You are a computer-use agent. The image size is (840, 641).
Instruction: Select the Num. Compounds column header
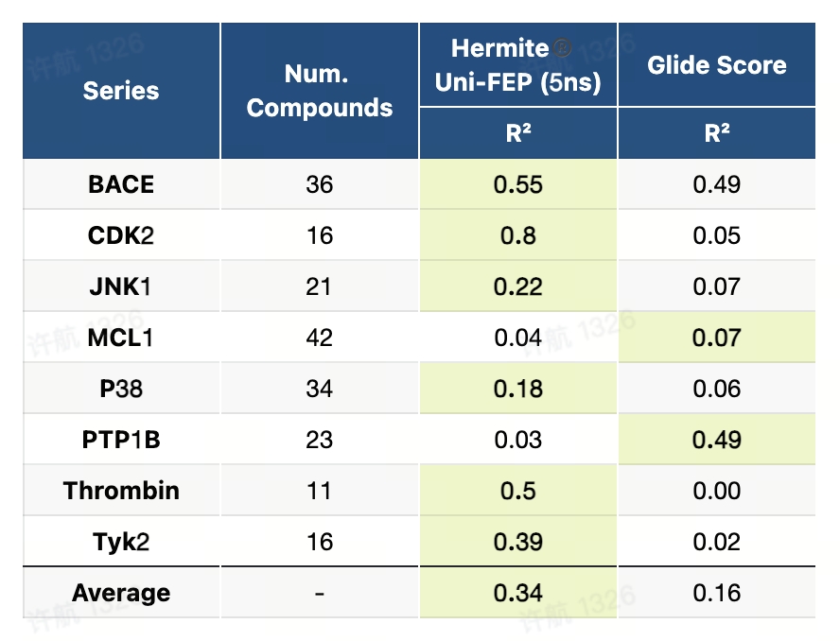(320, 91)
